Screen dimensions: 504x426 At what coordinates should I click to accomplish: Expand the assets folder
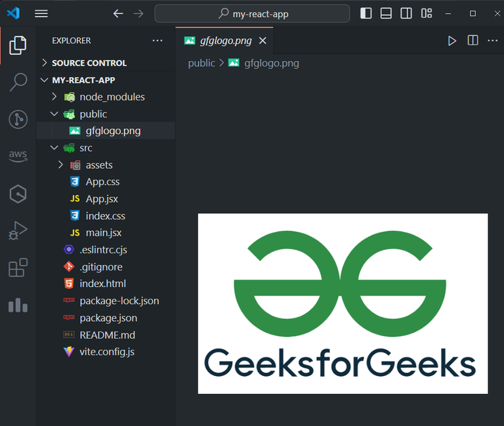click(106, 165)
